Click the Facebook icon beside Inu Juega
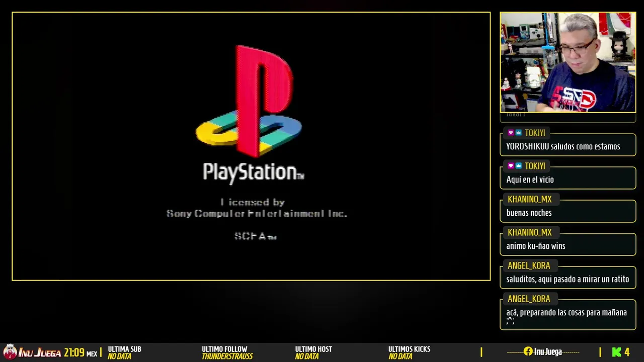The height and width of the screenshot is (362, 644). pos(528,351)
